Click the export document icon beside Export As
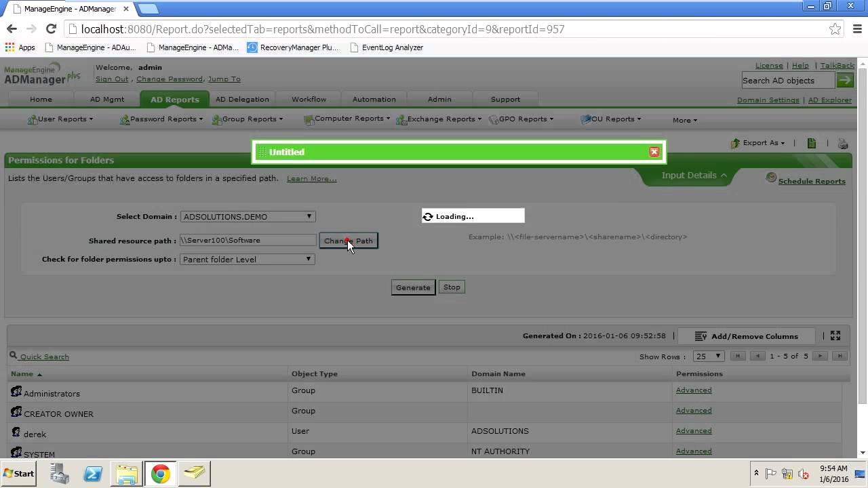The width and height of the screenshot is (868, 488). coord(812,143)
